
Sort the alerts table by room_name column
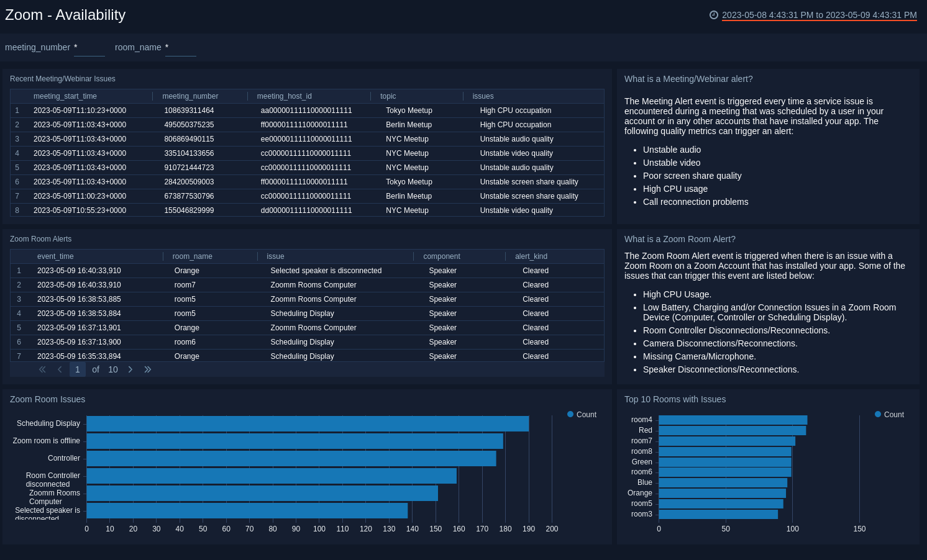pos(193,256)
